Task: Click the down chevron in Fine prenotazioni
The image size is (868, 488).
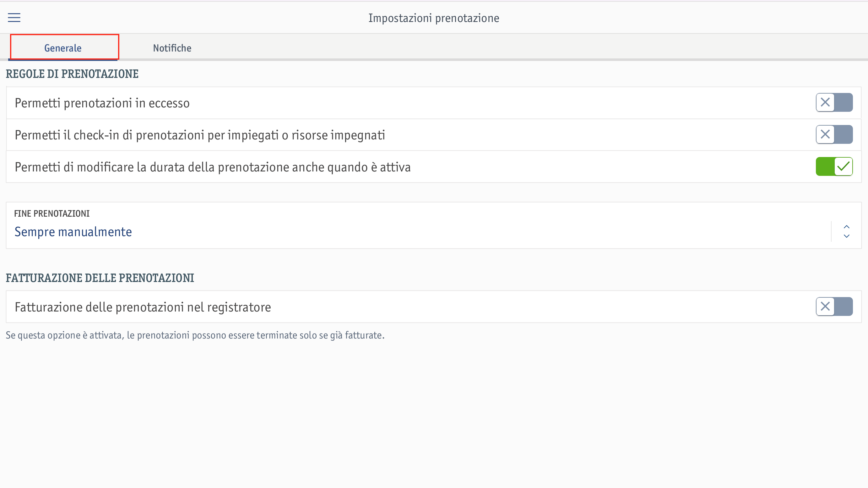Action: coord(846,236)
